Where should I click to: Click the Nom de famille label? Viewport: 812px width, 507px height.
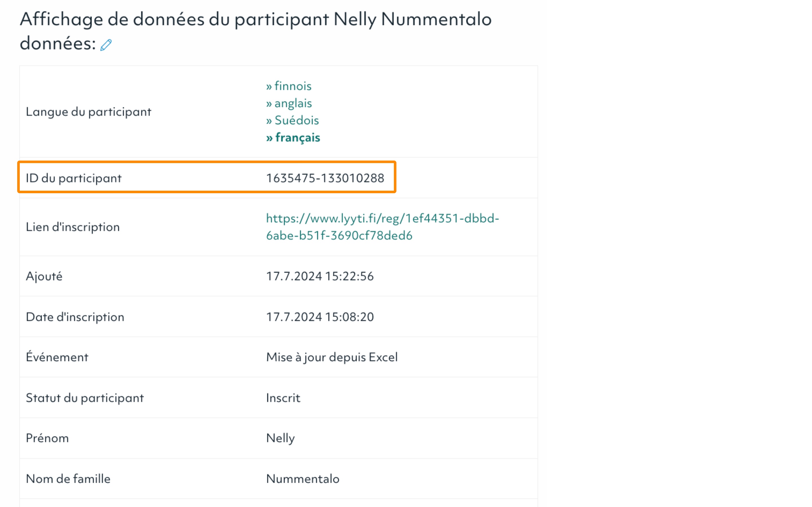coord(68,479)
